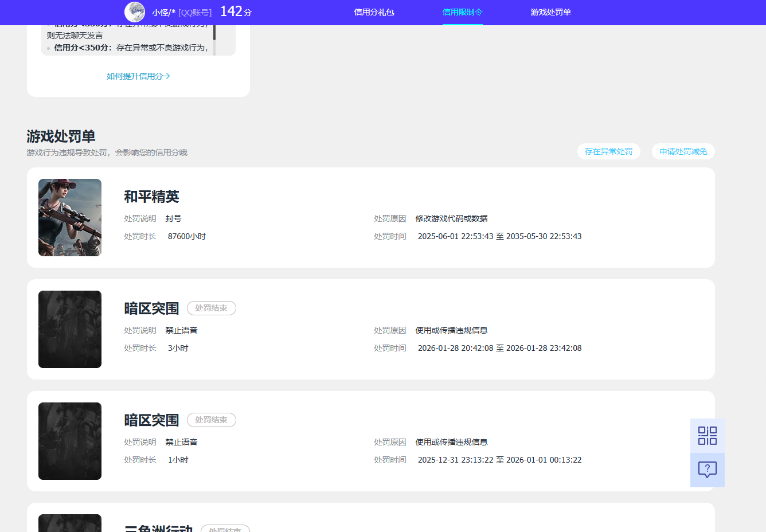Click the 和平精英 game title

pyautogui.click(x=151, y=197)
